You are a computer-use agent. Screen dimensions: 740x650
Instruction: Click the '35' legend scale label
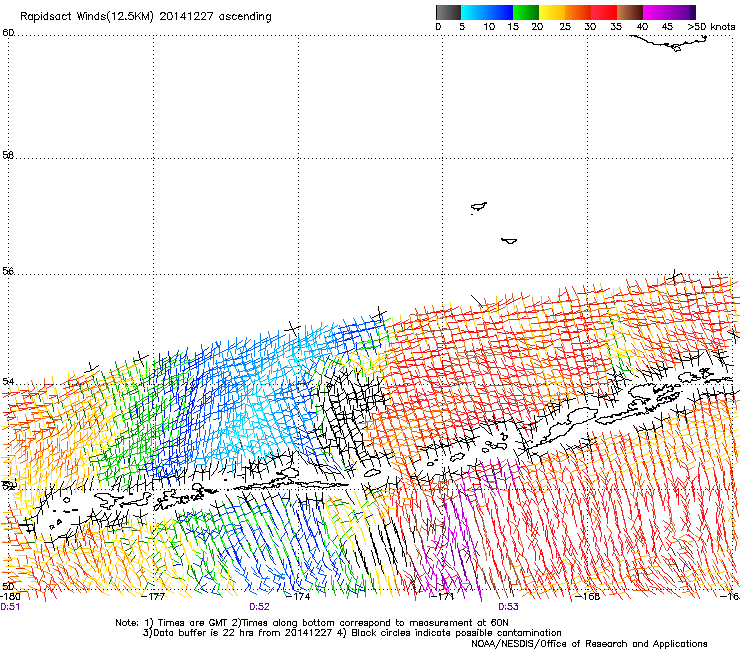[x=616, y=27]
